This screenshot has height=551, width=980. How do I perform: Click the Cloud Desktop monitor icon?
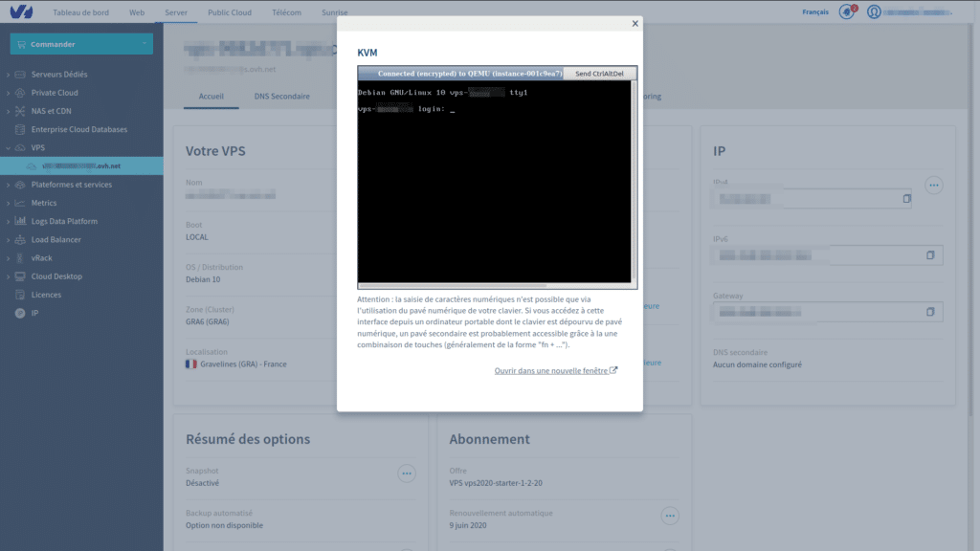(20, 276)
